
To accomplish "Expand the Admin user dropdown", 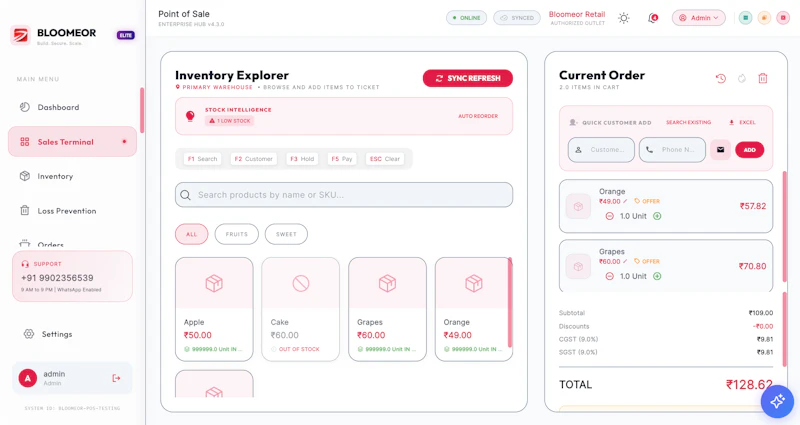I will (698, 18).
